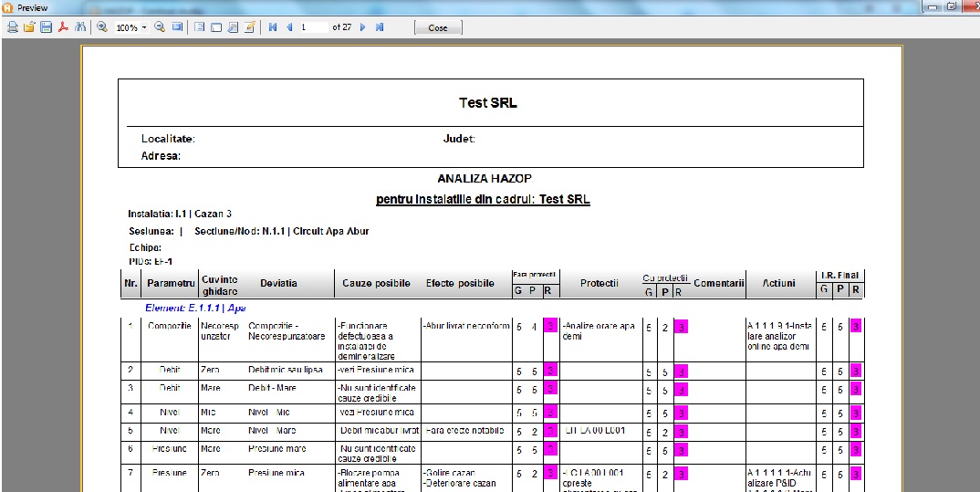Screen dimensions: 980x492
Task: Click the 'Deviatia' column header
Action: [x=278, y=284]
